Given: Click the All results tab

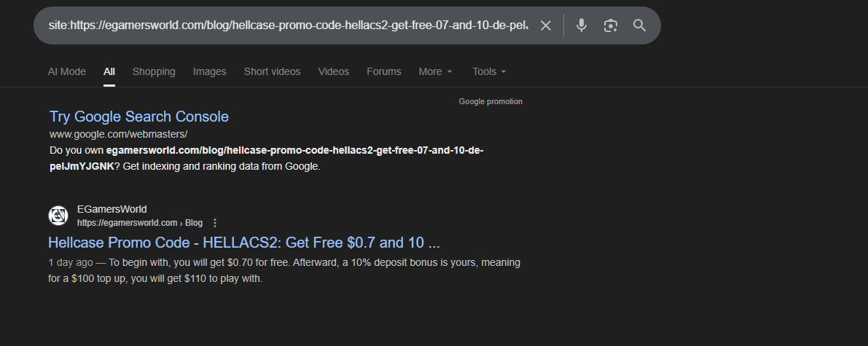Looking at the screenshot, I should coord(109,71).
